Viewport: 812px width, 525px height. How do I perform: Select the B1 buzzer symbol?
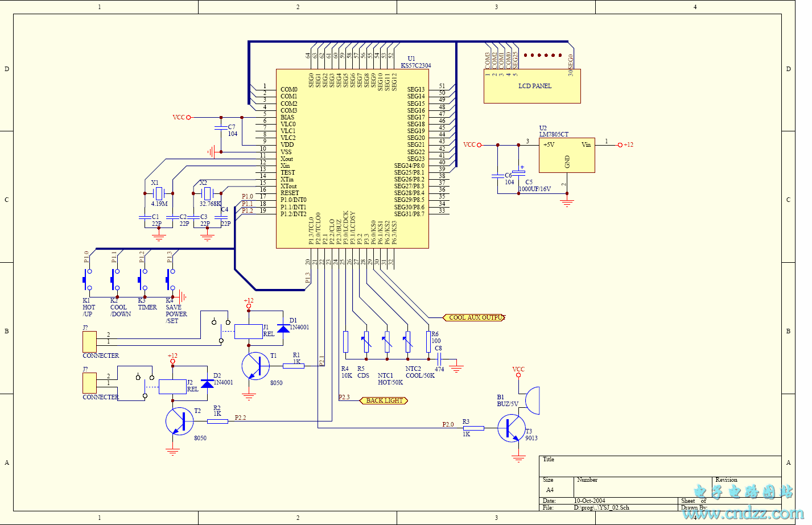[x=531, y=401]
